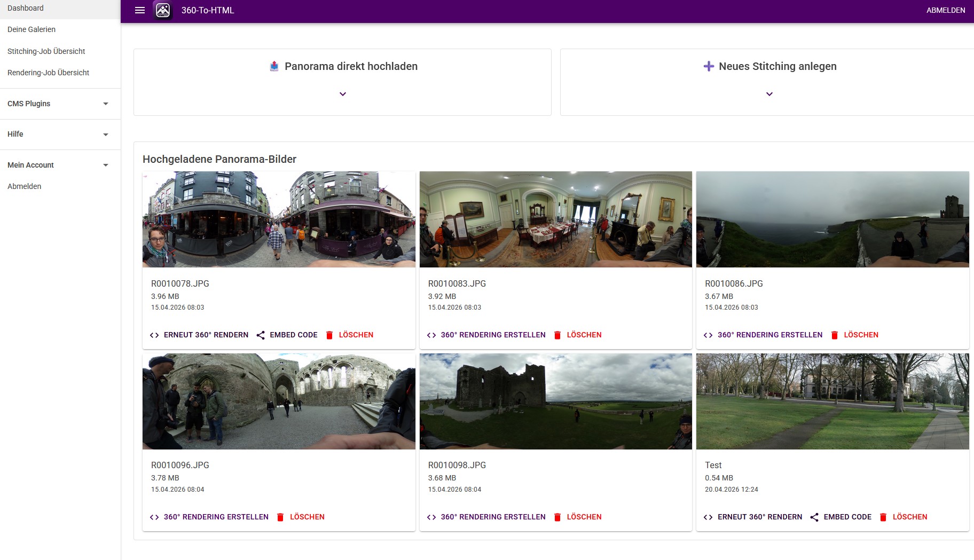Expand the Neues Stitching anlegen chevron
The width and height of the screenshot is (974, 560).
click(769, 94)
